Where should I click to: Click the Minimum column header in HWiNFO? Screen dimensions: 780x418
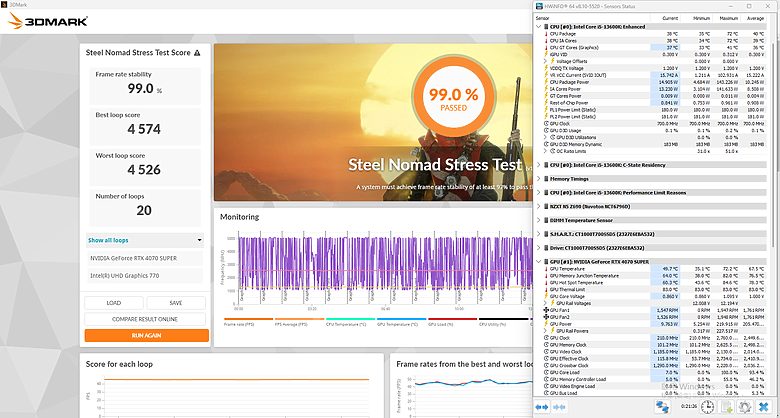point(696,18)
